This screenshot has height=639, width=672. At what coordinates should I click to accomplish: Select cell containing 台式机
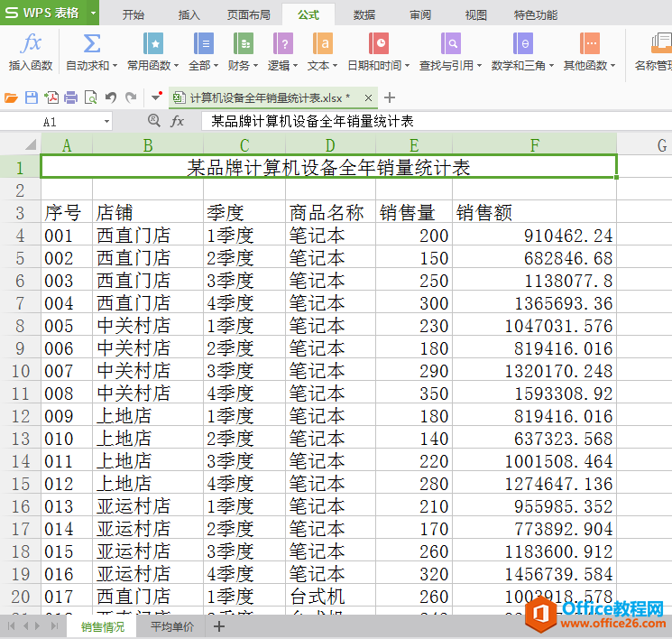point(330,596)
